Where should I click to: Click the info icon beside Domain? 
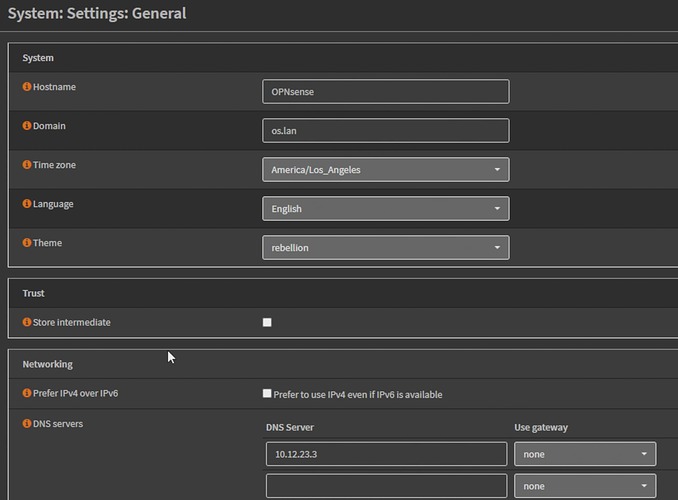coord(27,126)
